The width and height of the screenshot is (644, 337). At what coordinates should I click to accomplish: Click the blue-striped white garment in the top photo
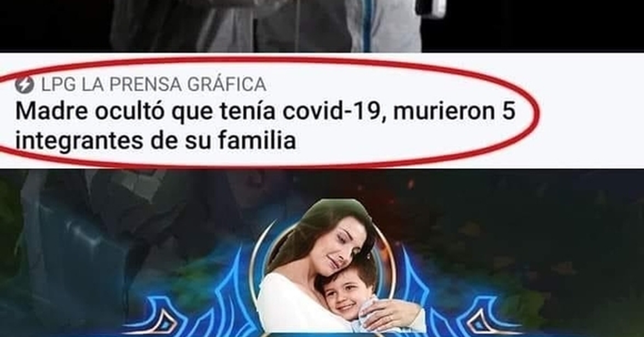(384, 26)
